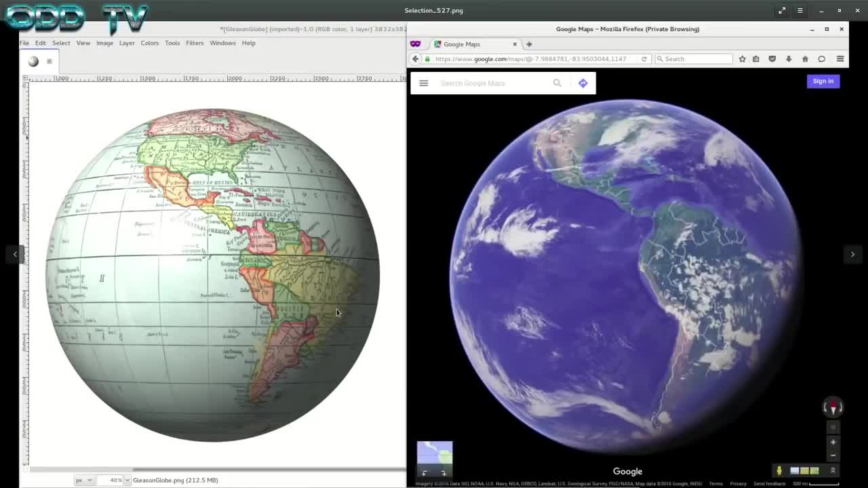Click the Pocket icon in Firefox toolbar

[772, 59]
